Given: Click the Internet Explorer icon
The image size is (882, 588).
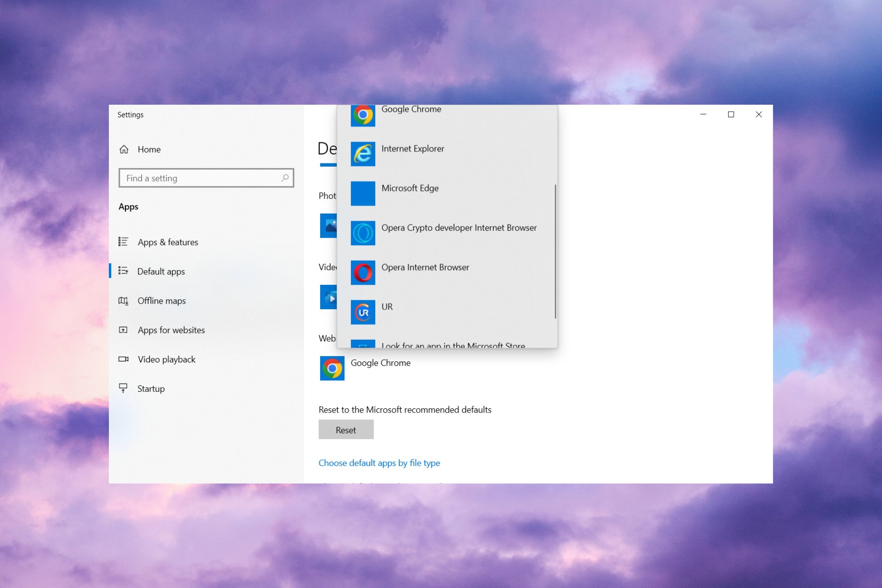Looking at the screenshot, I should [363, 154].
